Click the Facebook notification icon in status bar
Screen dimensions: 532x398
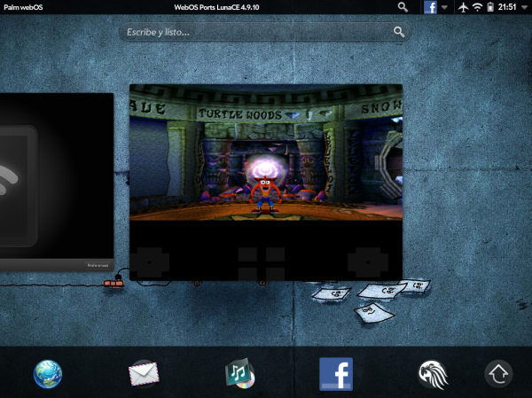[430, 7]
